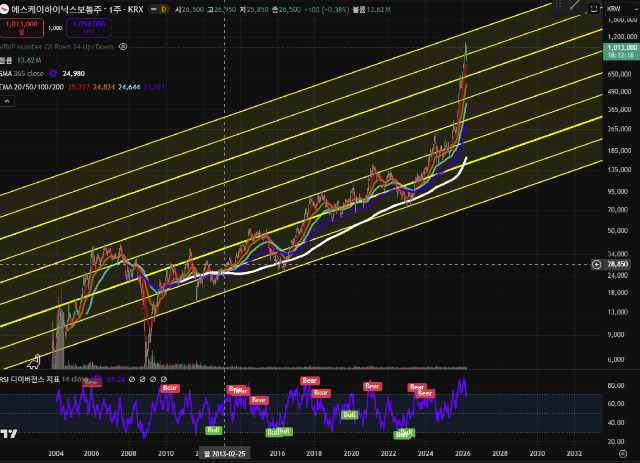Click the 50,000 price scale label
Screen dimensions: 640x463
click(618, 231)
